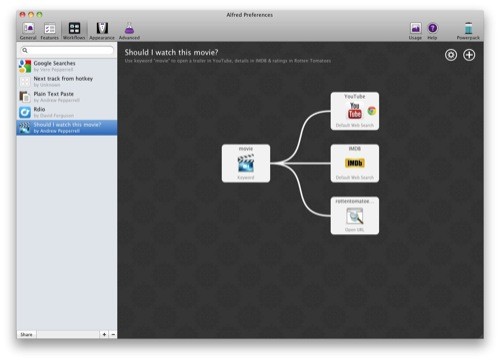The height and width of the screenshot is (361, 500).
Task: Remove workflow with minus button
Action: 113,334
